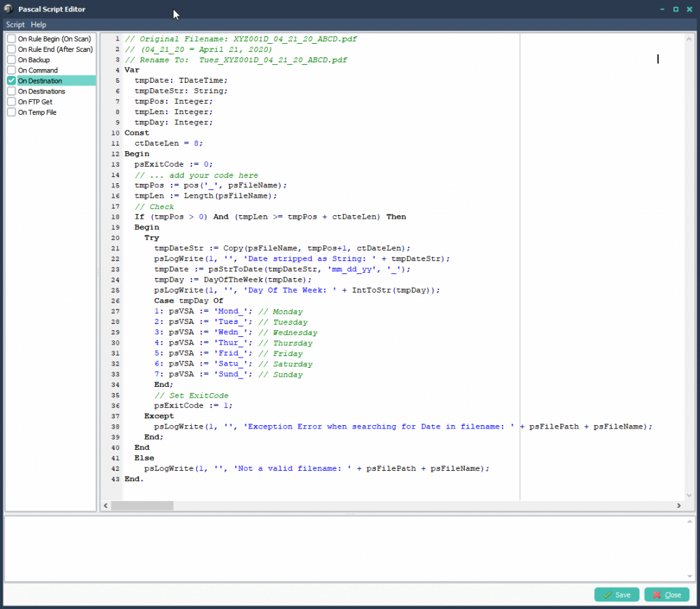Open the Script menu
The width and height of the screenshot is (700, 609).
coord(15,25)
